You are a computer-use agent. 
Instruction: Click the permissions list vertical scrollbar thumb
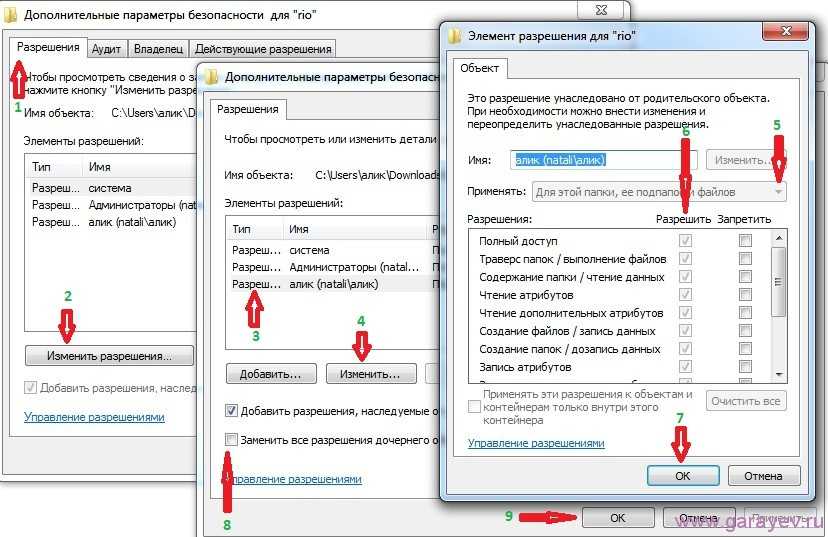[x=779, y=281]
